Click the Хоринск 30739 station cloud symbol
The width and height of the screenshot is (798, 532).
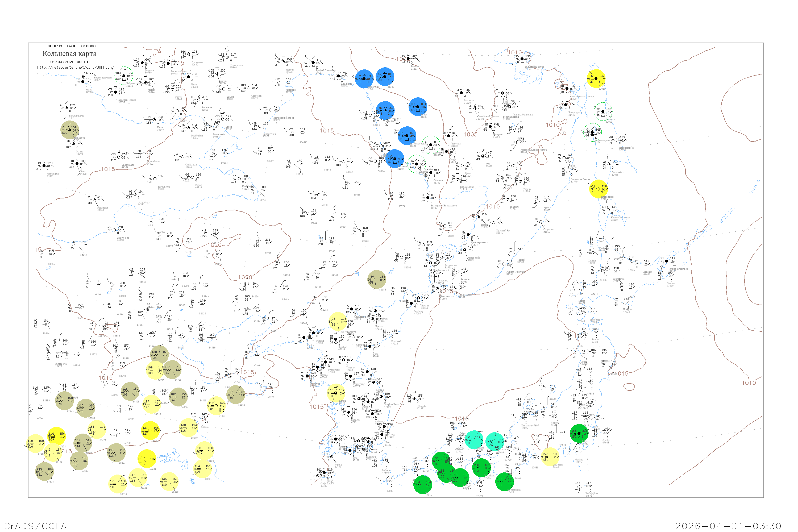click(x=142, y=63)
